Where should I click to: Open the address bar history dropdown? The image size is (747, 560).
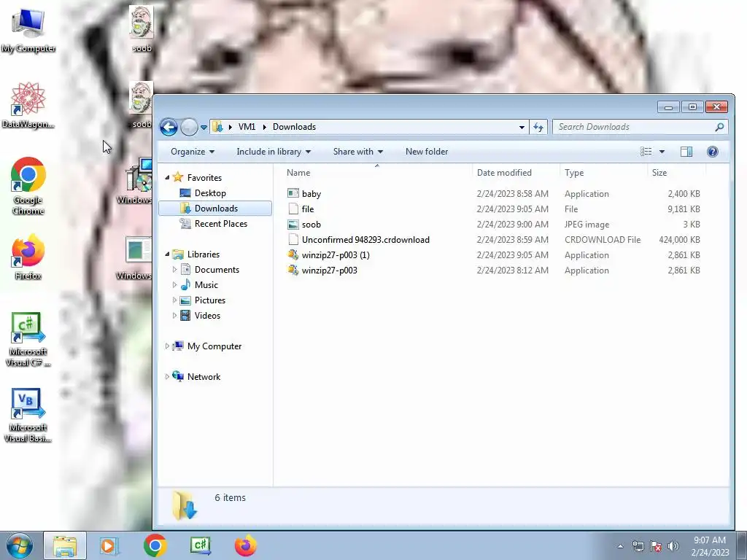522,127
